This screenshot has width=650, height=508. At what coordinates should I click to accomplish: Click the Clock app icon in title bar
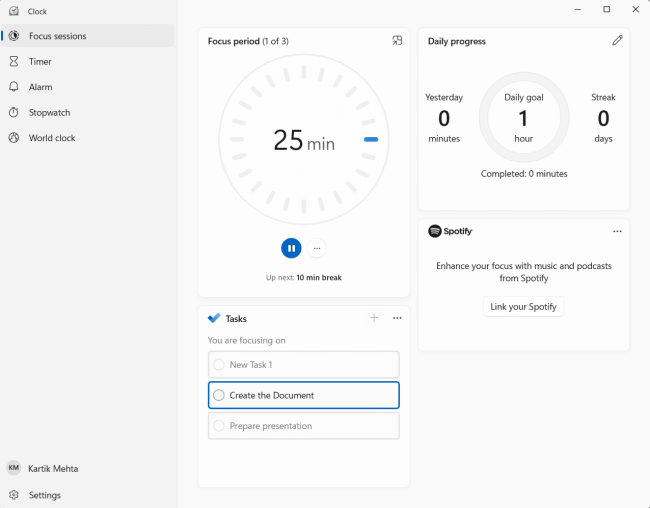point(14,11)
